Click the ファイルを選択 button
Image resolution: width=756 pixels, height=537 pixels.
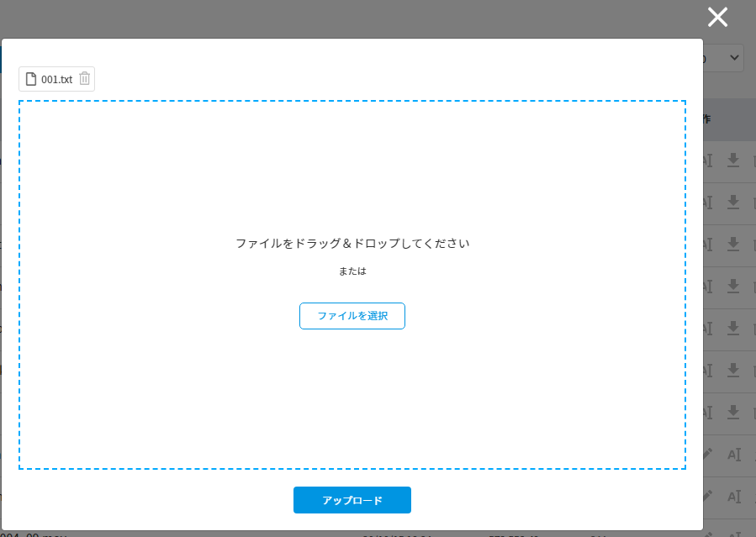(352, 316)
